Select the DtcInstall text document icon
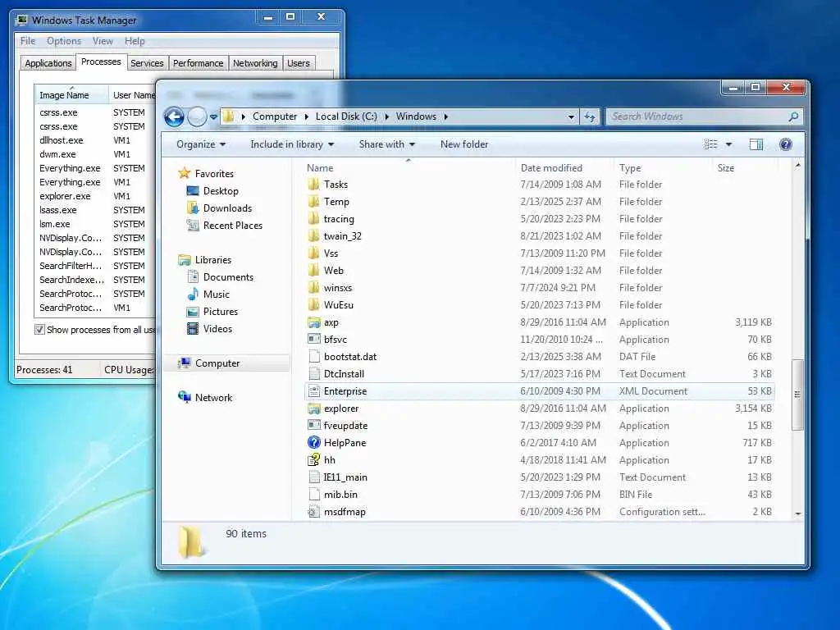This screenshot has height=630, width=840. point(314,374)
